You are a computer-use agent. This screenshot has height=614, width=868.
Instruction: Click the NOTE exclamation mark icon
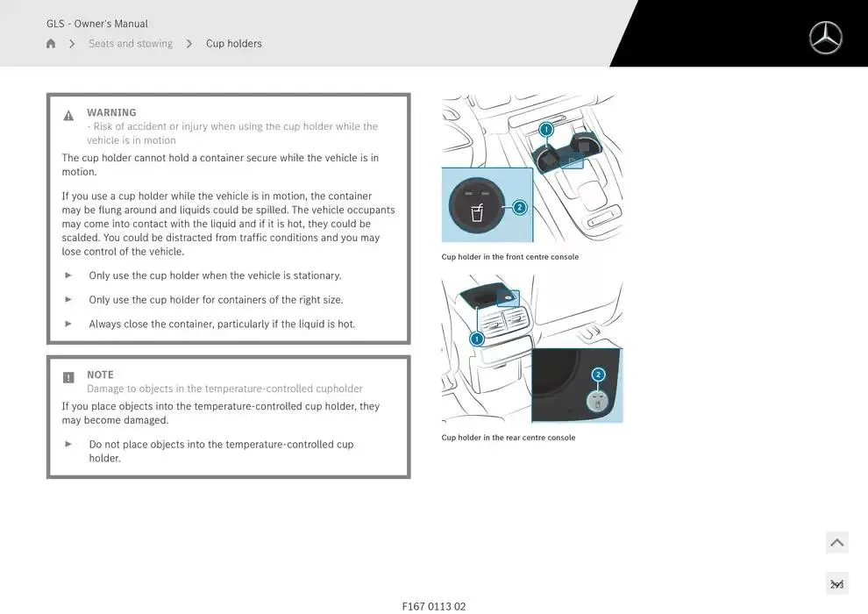(x=68, y=378)
